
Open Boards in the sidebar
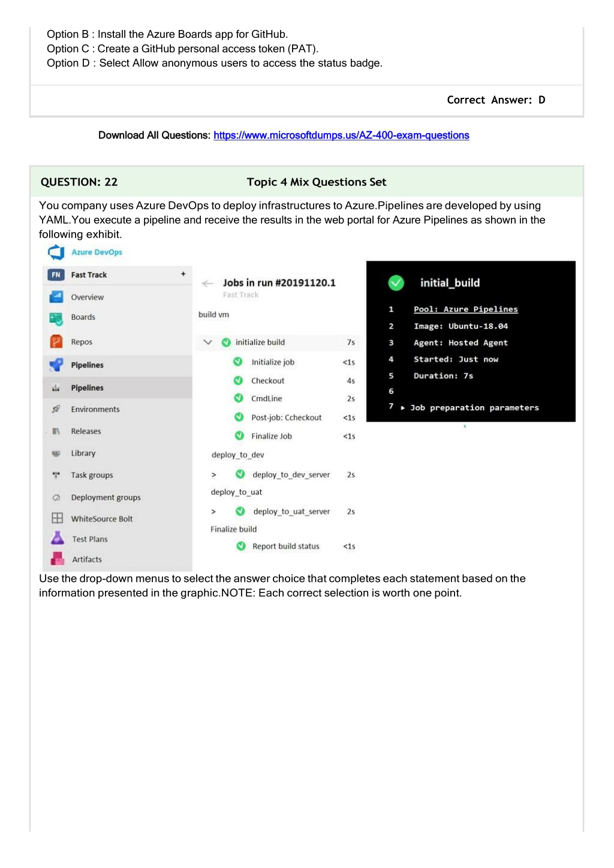click(83, 317)
